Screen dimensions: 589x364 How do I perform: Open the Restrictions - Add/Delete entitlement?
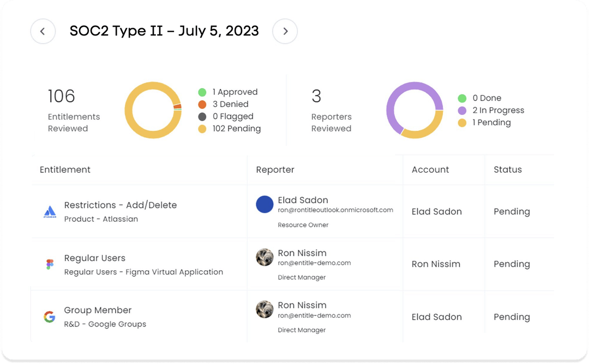pos(120,205)
